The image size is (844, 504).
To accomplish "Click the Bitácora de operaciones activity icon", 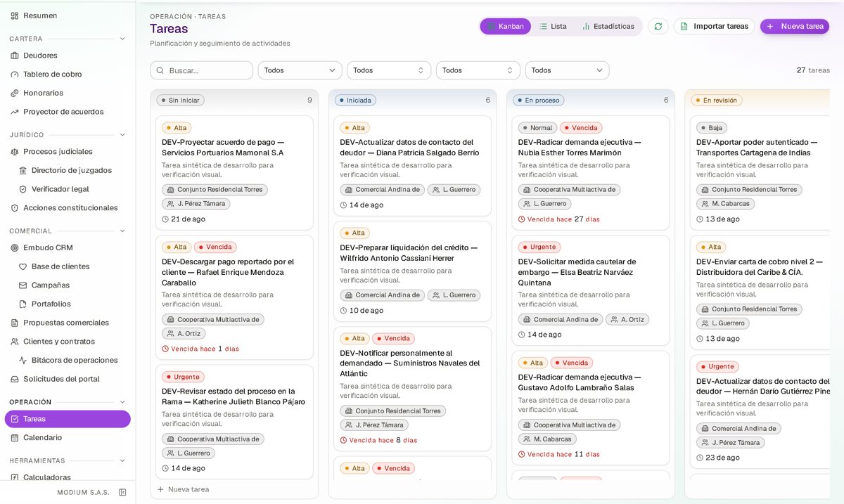I will click(x=23, y=360).
